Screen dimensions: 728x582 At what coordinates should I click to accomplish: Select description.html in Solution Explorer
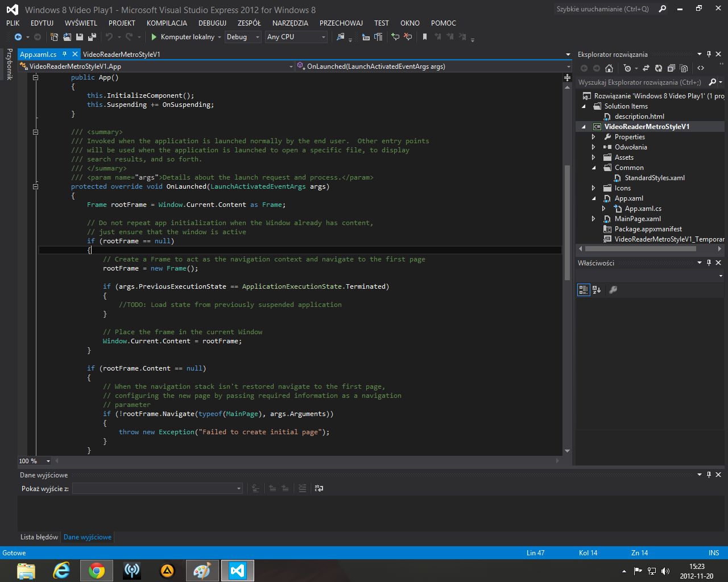tap(639, 117)
